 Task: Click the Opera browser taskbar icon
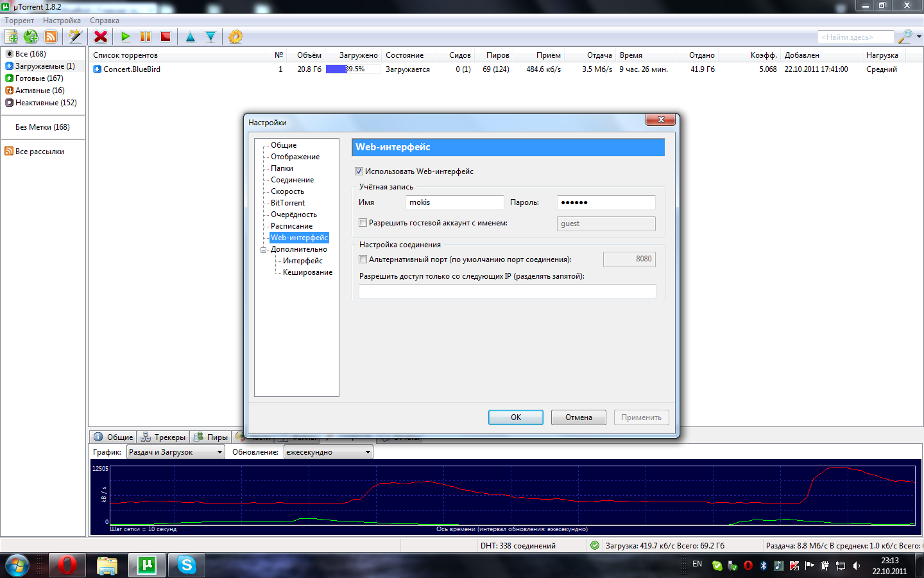pyautogui.click(x=67, y=565)
